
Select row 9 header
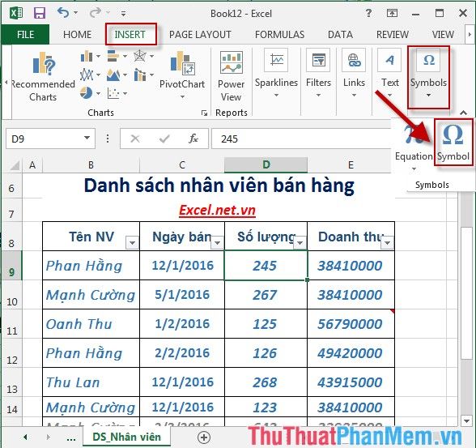[x=11, y=266]
